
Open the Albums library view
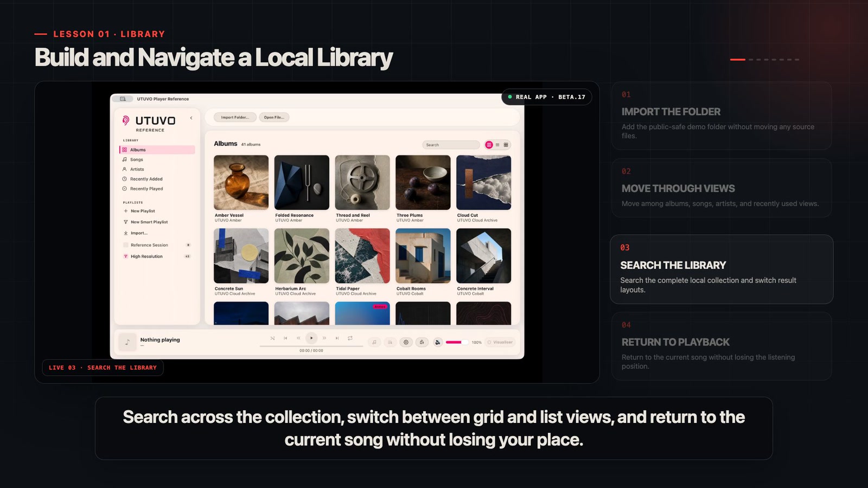tap(157, 150)
